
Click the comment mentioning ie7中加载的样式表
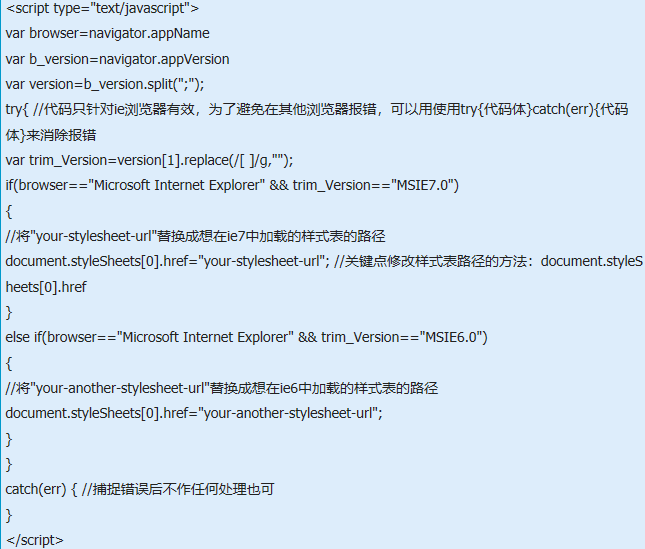(195, 236)
